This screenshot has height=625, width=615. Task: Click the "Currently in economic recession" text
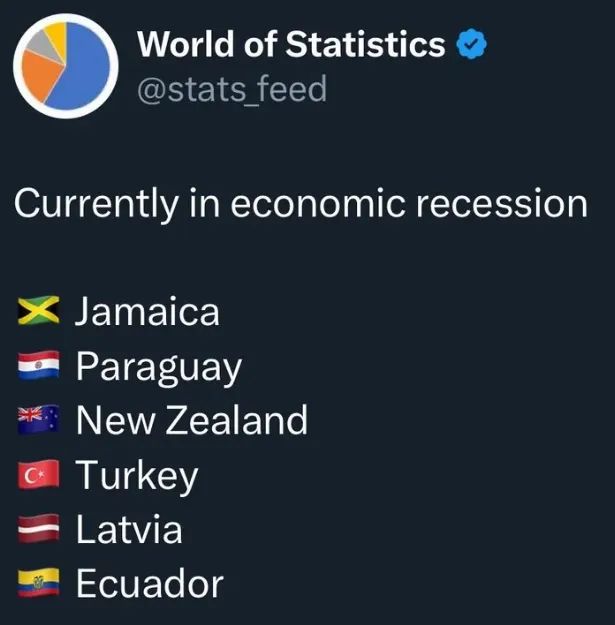pos(300,203)
